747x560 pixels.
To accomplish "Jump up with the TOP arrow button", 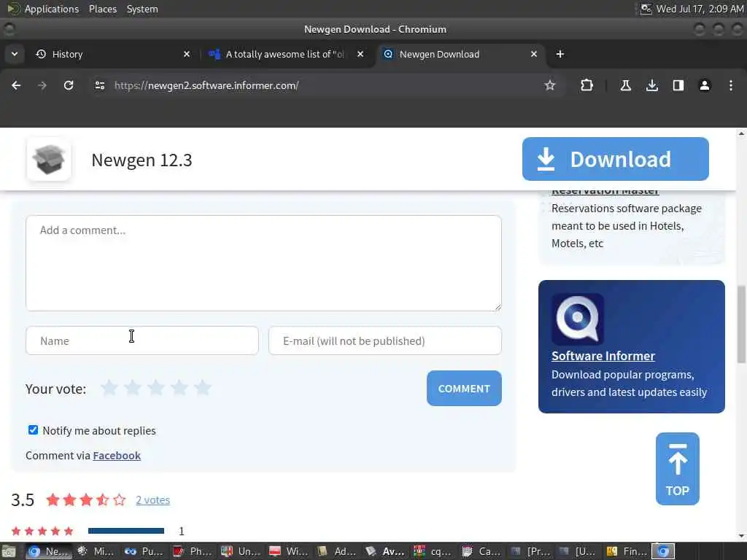I will click(x=678, y=469).
